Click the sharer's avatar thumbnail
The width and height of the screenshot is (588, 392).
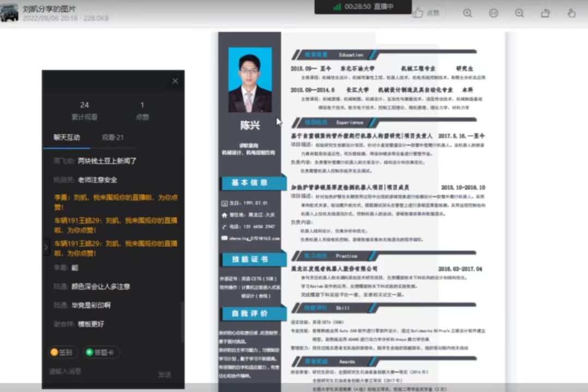[x=9, y=12]
